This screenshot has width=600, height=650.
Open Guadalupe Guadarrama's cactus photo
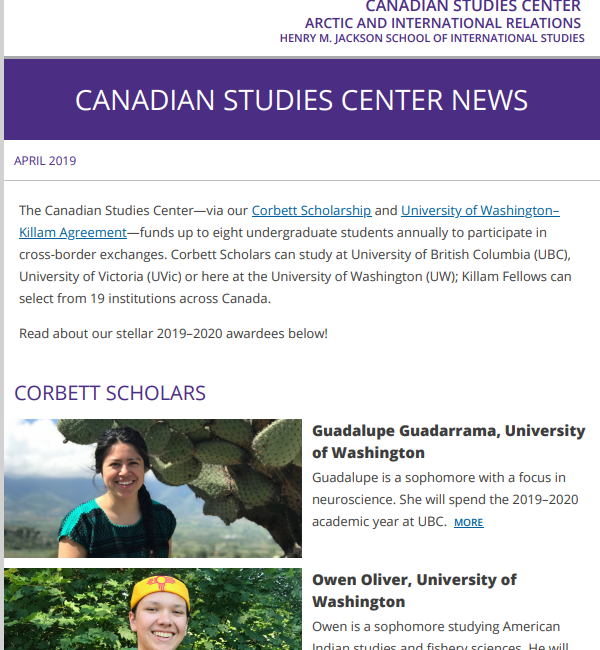coord(153,488)
